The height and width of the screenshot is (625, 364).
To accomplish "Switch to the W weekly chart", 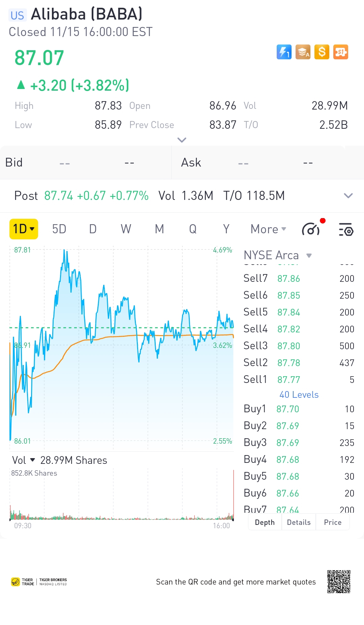I will point(126,229).
